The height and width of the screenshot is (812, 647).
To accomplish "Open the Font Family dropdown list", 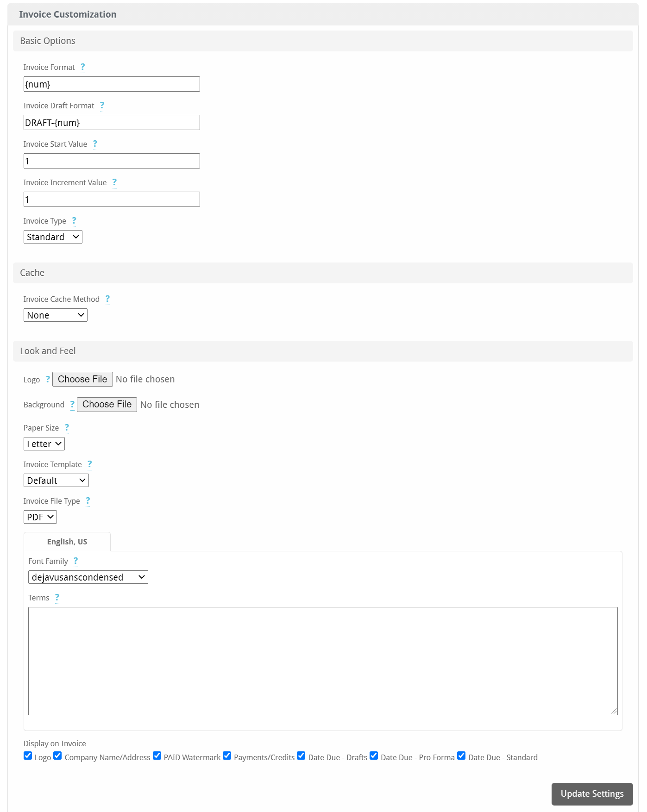I will pyautogui.click(x=88, y=577).
